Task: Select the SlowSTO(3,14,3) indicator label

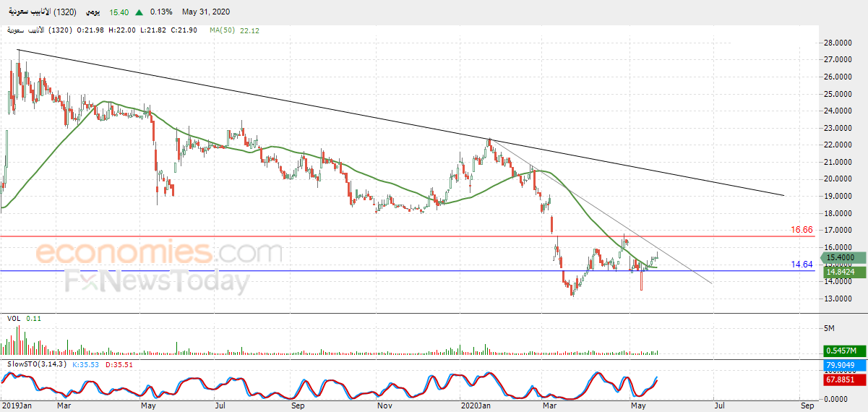Action: pos(36,364)
